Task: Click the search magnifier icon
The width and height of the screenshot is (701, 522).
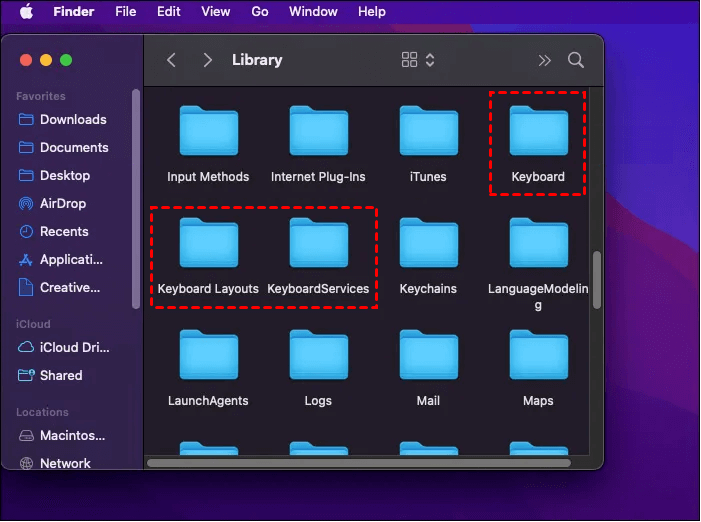Action: [576, 60]
